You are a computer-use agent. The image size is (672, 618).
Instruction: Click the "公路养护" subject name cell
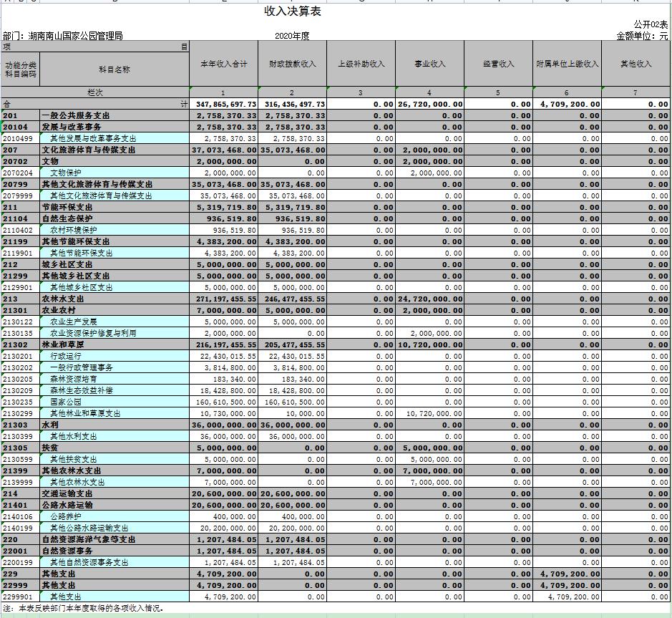tap(66, 516)
